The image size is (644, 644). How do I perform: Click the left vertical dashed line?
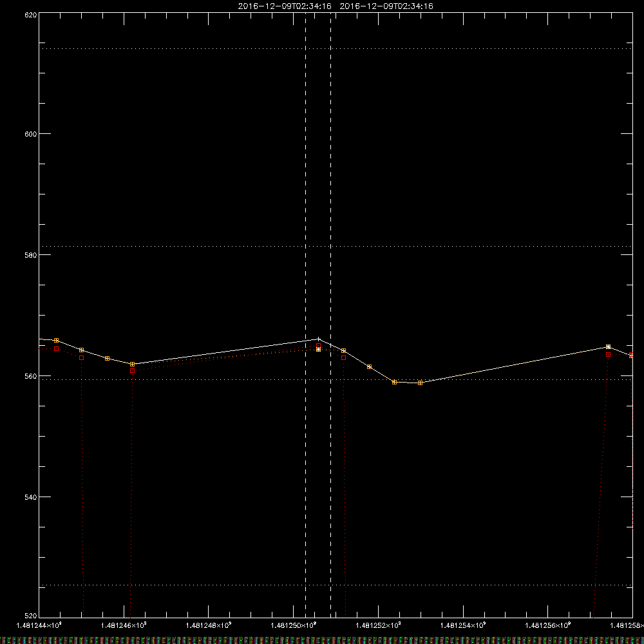tap(305, 315)
